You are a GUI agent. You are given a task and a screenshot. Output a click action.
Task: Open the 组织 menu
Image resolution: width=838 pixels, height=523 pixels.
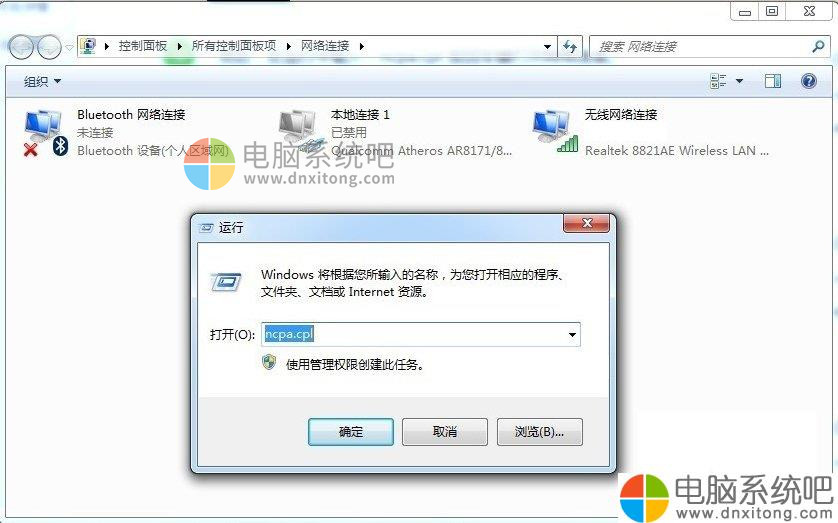[42, 82]
